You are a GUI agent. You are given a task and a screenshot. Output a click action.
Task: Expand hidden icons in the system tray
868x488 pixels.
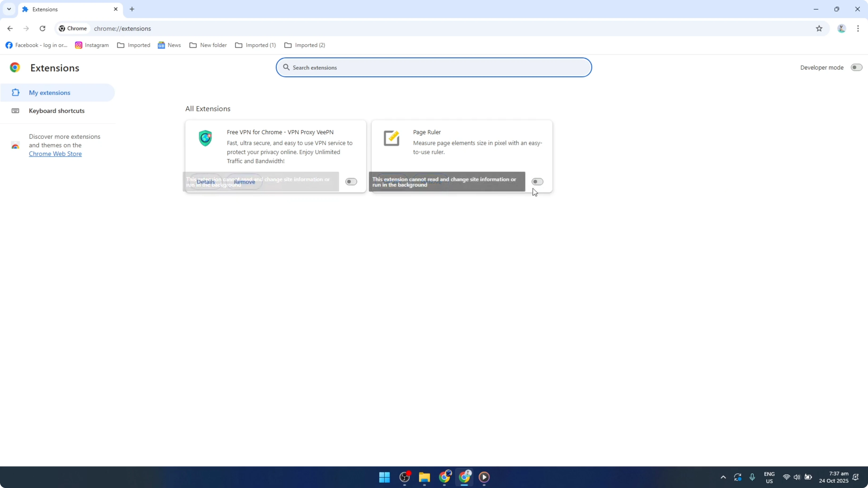pyautogui.click(x=723, y=477)
